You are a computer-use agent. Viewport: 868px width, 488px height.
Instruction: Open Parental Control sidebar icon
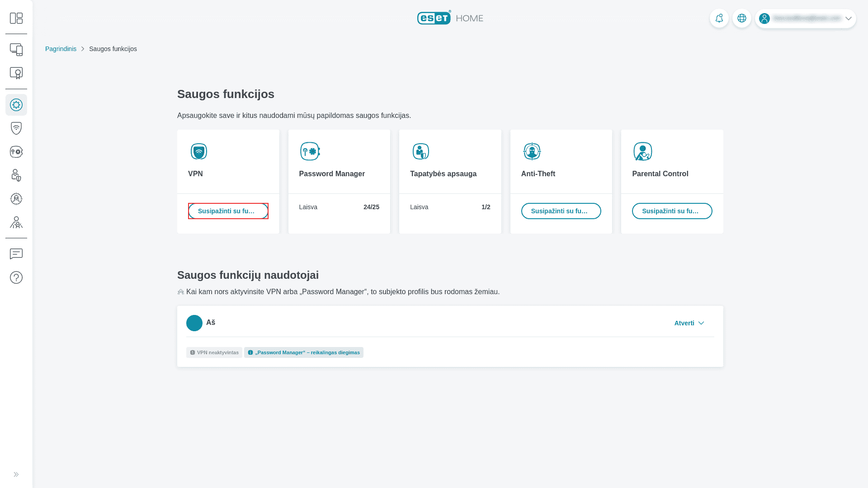click(x=16, y=222)
